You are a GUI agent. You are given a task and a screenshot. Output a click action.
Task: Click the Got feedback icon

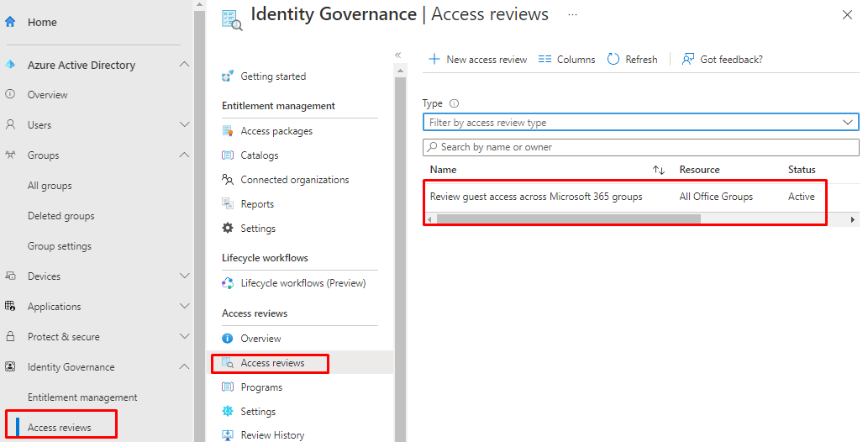click(688, 60)
